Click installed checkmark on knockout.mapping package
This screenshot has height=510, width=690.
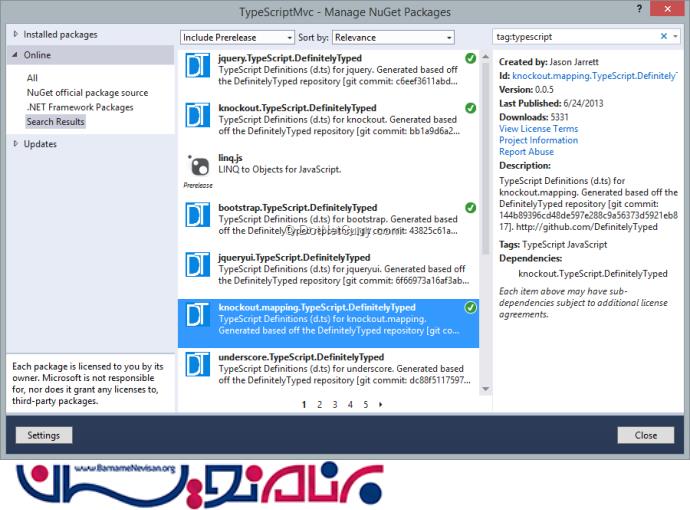[470, 308]
